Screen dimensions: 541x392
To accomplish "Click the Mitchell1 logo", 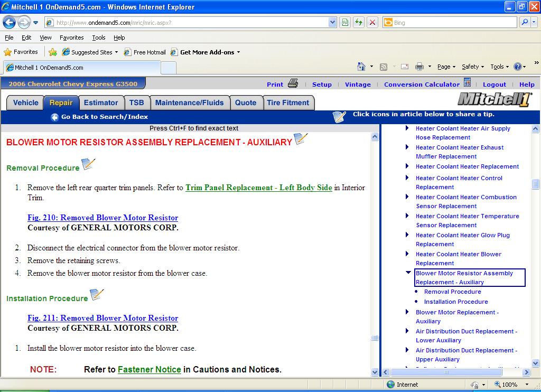I will pyautogui.click(x=494, y=100).
